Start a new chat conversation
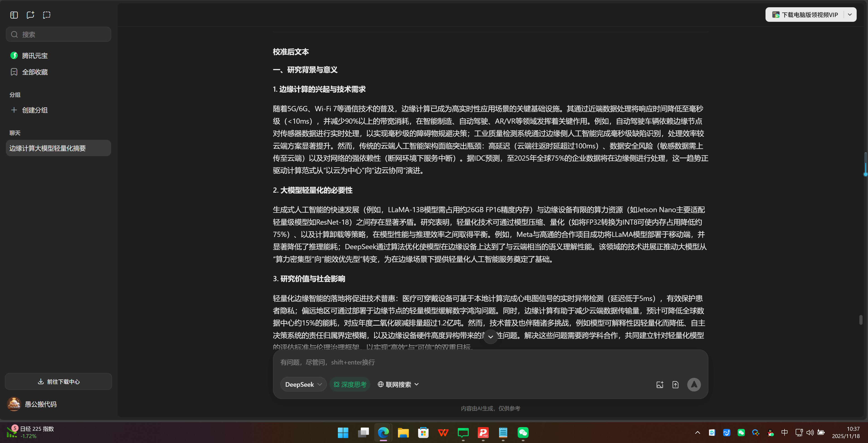Screen dimensions: 868x443 30,15
